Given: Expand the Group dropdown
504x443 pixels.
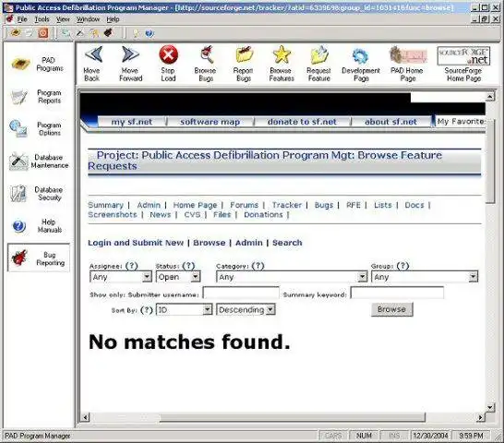Looking at the screenshot, I should point(473,277).
